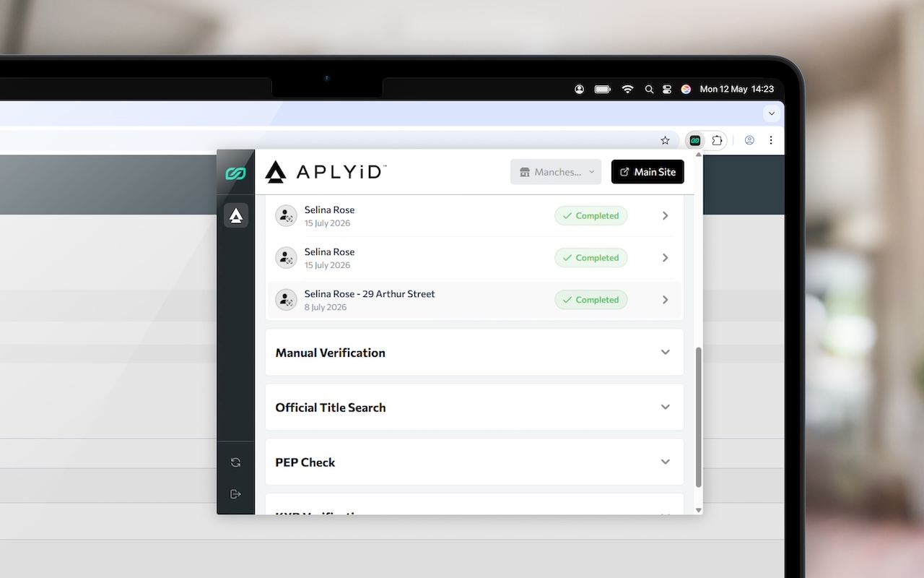
Task: Open the browser profile icon
Action: 749,140
